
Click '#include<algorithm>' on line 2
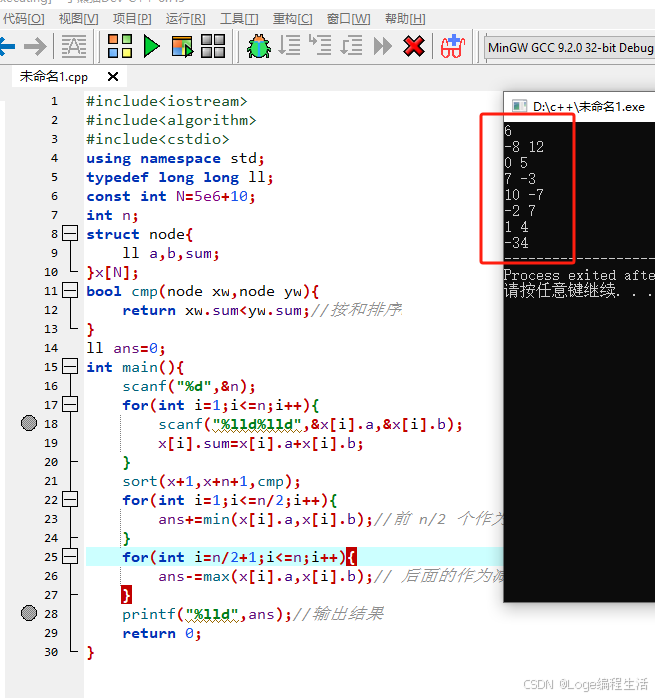[171, 120]
